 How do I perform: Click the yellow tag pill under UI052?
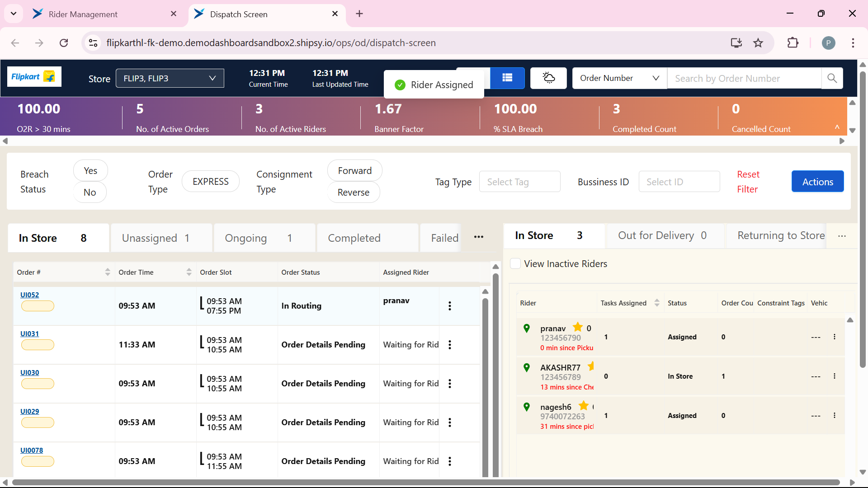coord(38,306)
